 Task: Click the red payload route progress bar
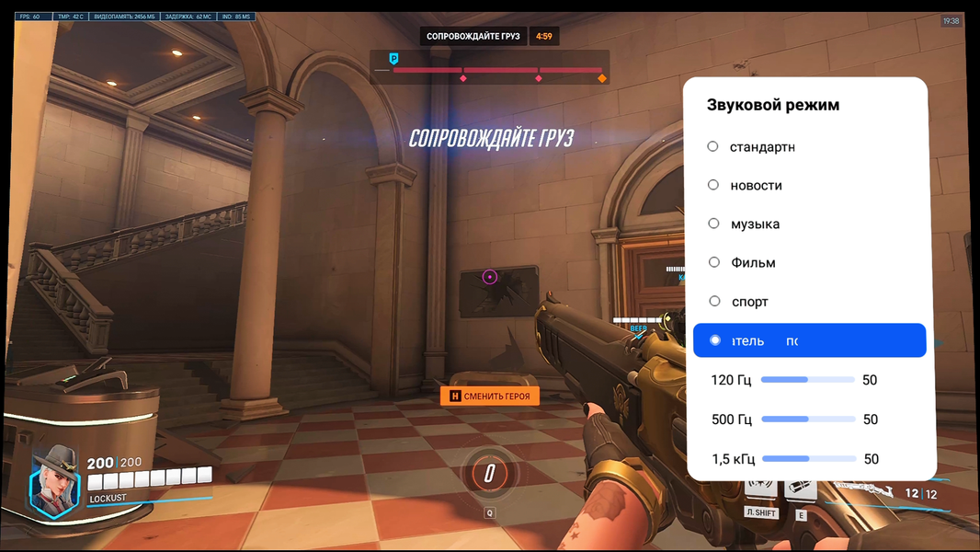(x=497, y=70)
